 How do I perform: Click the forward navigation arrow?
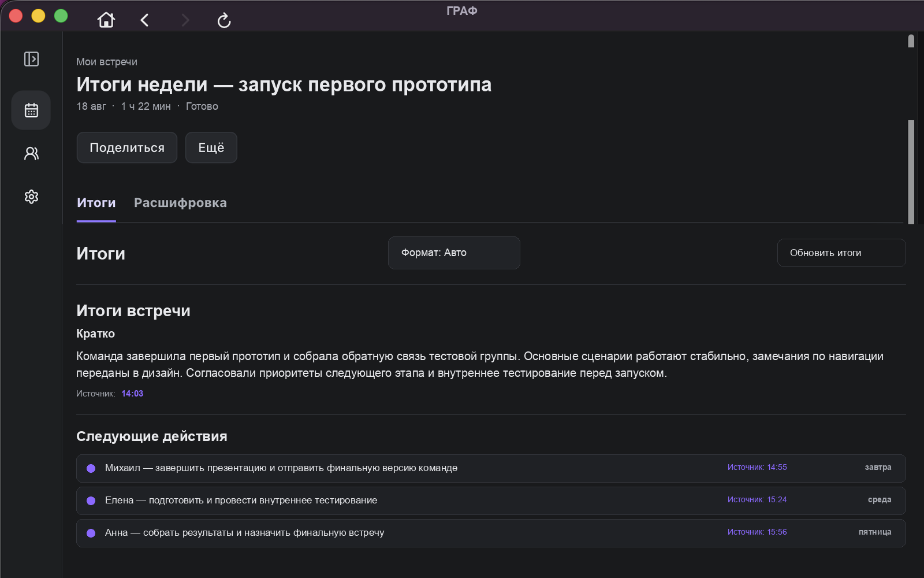tap(185, 20)
